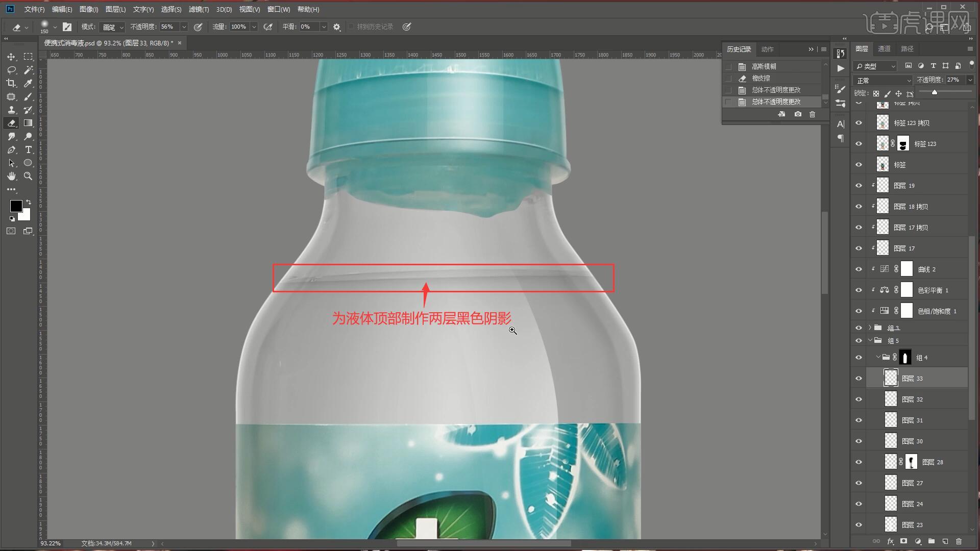Image resolution: width=980 pixels, height=551 pixels.
Task: Expand the 组 3 layer group
Action: [870, 328]
